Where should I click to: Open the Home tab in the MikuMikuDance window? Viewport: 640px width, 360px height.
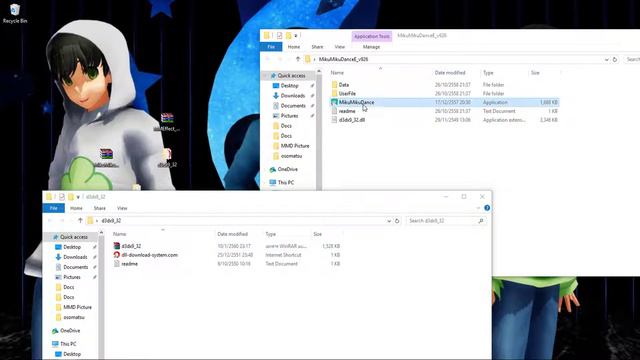294,47
